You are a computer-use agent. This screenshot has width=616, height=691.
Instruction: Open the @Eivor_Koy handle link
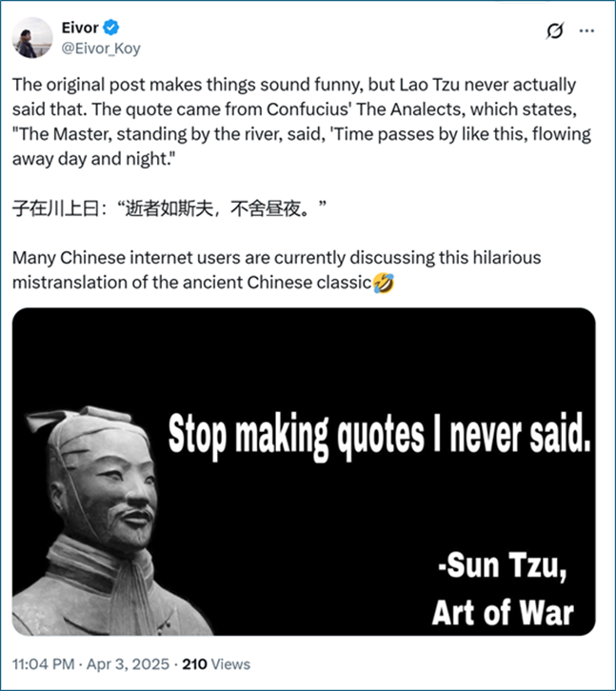(101, 48)
